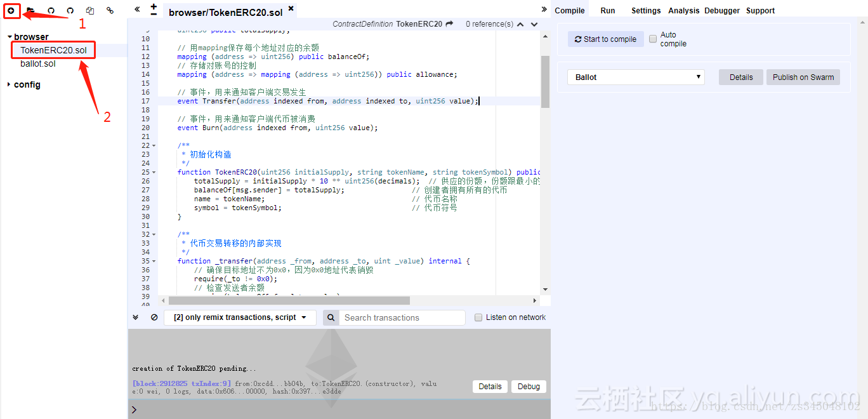Go to next reference down chevron
This screenshot has height=419, width=868.
pyautogui.click(x=534, y=24)
